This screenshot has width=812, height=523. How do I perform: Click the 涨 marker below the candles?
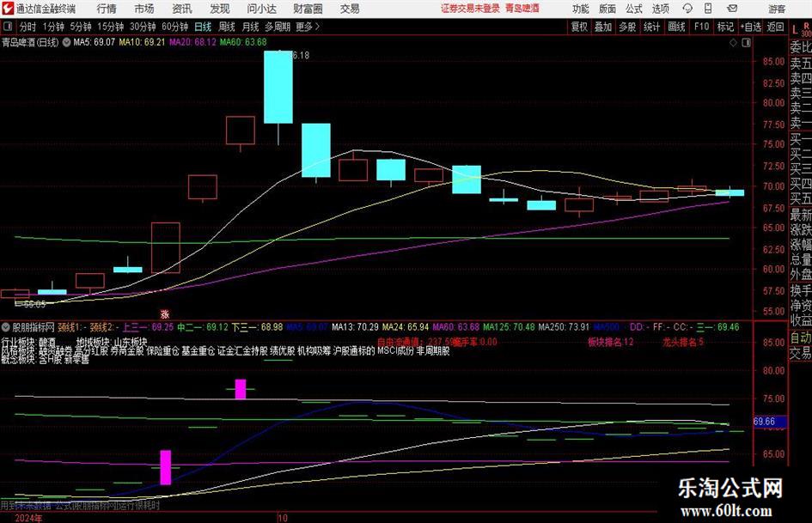click(165, 314)
